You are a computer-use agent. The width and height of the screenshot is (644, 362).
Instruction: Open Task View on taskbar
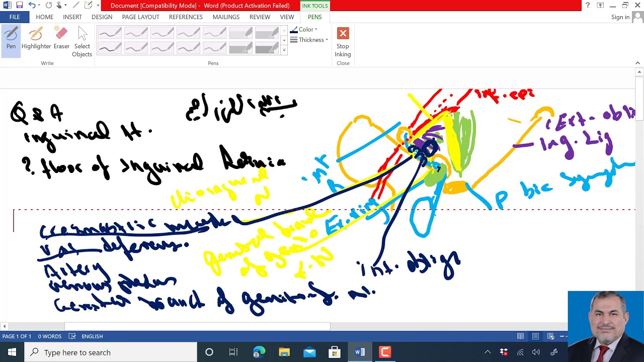tap(233, 352)
